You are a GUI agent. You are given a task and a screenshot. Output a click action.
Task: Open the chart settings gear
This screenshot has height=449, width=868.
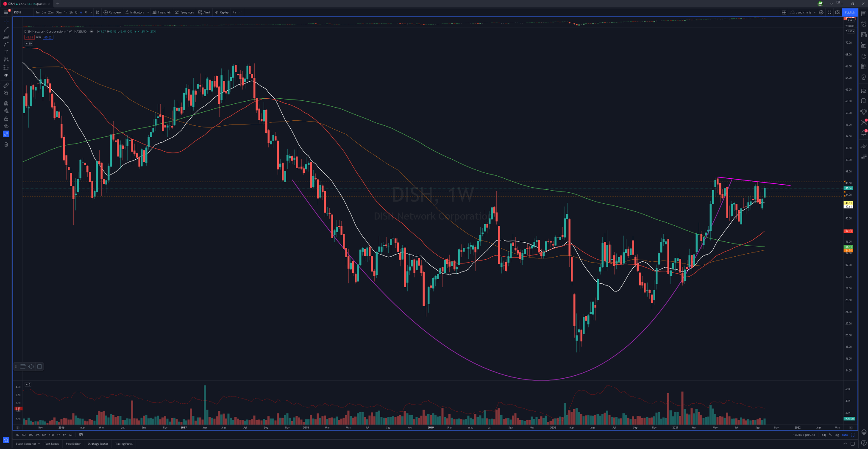pos(821,12)
